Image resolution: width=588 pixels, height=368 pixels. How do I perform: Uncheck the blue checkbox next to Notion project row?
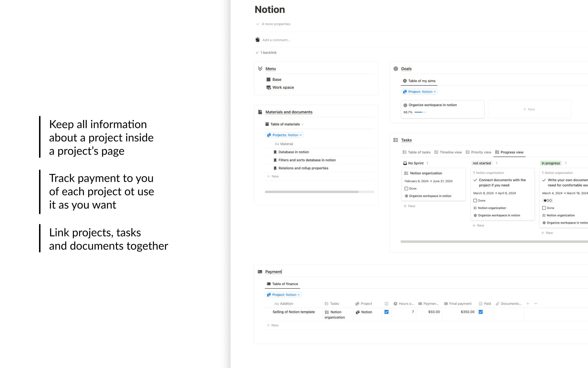click(x=386, y=312)
